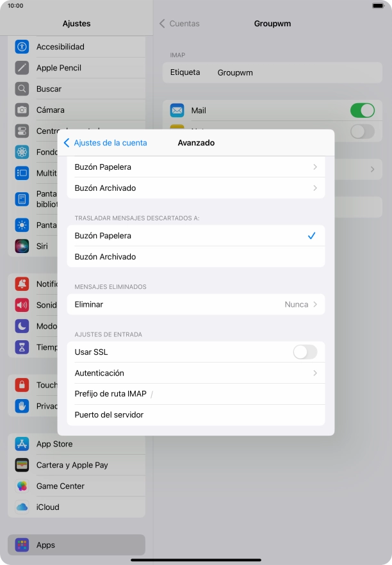Go back to Ajustes de la cuenta

point(106,143)
